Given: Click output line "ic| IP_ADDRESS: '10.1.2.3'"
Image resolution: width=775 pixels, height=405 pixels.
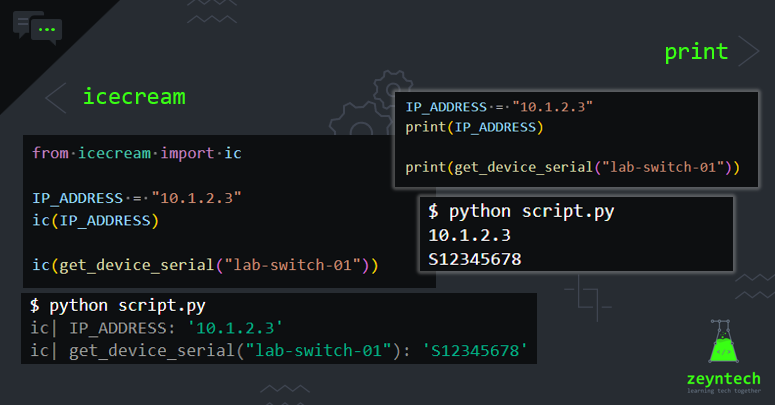Looking at the screenshot, I should pos(157,328).
